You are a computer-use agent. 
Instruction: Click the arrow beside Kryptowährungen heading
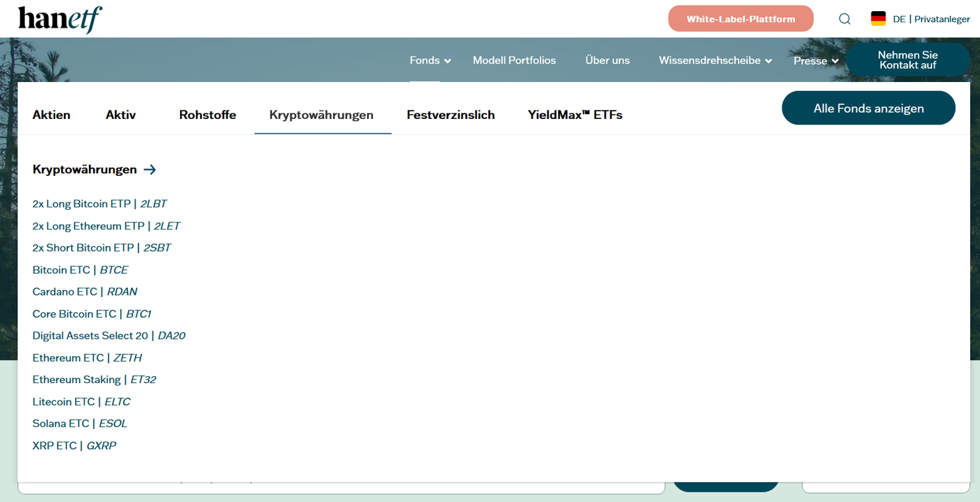pyautogui.click(x=150, y=169)
